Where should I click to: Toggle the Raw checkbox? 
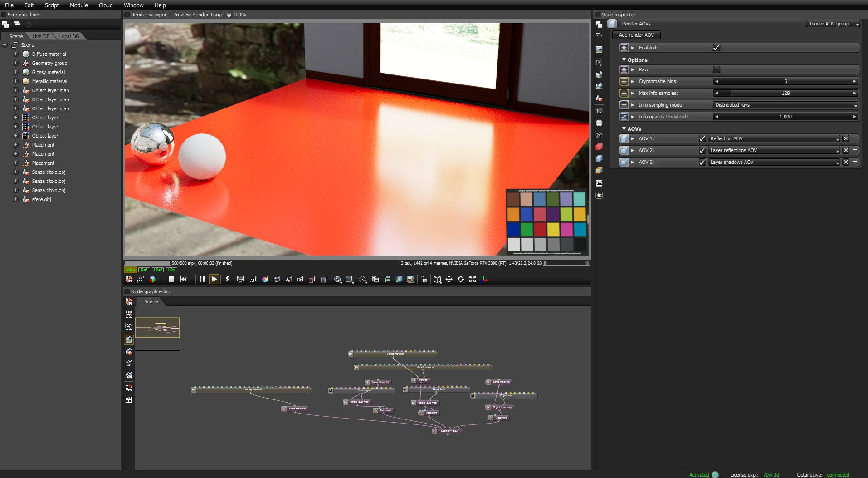(x=717, y=69)
